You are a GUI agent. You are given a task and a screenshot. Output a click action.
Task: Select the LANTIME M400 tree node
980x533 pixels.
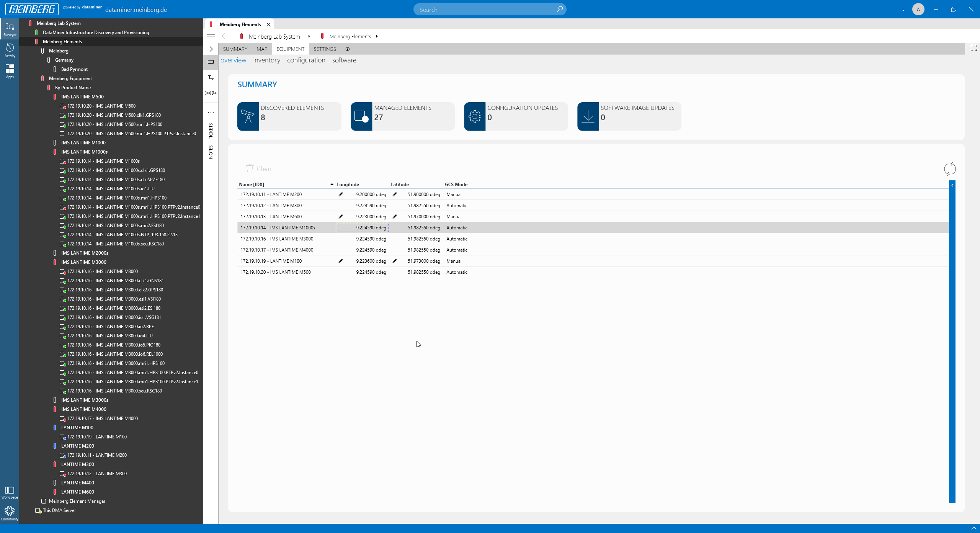coord(78,483)
